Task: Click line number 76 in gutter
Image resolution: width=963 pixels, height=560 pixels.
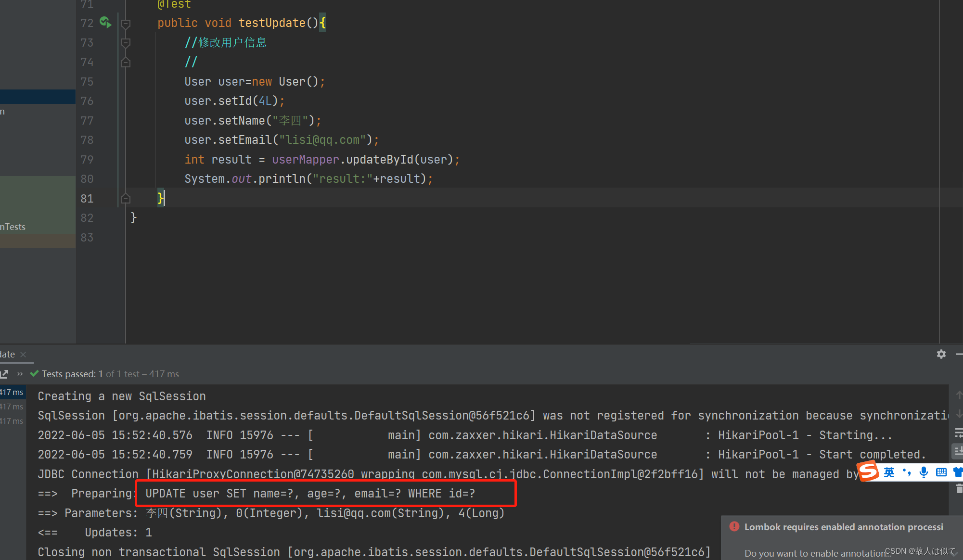Action: [87, 101]
